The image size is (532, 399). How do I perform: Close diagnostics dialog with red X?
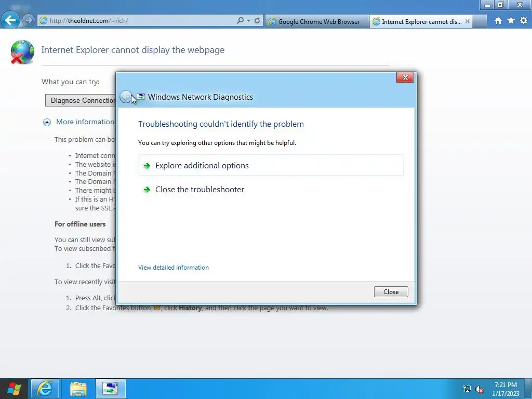coord(405,77)
